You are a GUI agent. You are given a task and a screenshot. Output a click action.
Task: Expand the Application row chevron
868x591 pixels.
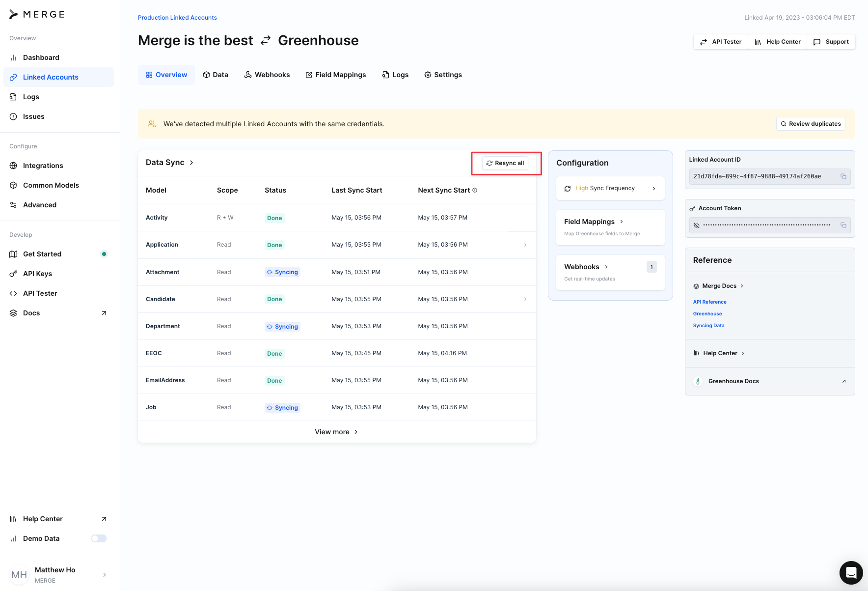point(525,245)
